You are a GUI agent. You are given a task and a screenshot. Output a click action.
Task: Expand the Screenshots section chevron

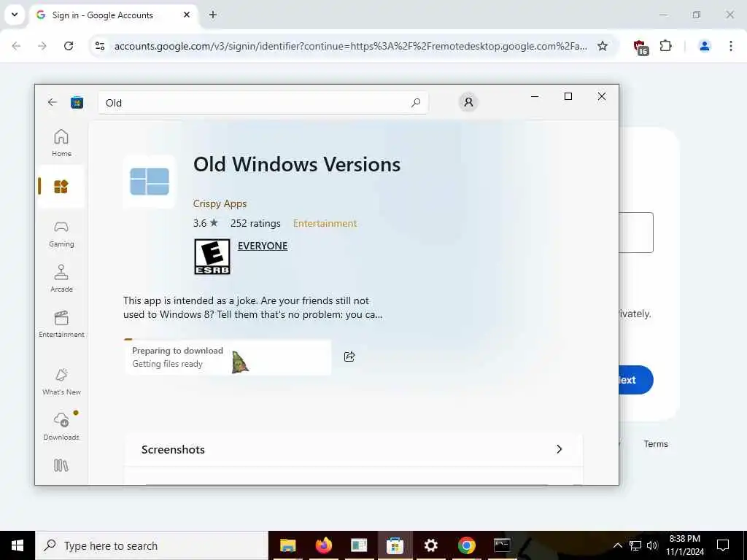pyautogui.click(x=560, y=449)
